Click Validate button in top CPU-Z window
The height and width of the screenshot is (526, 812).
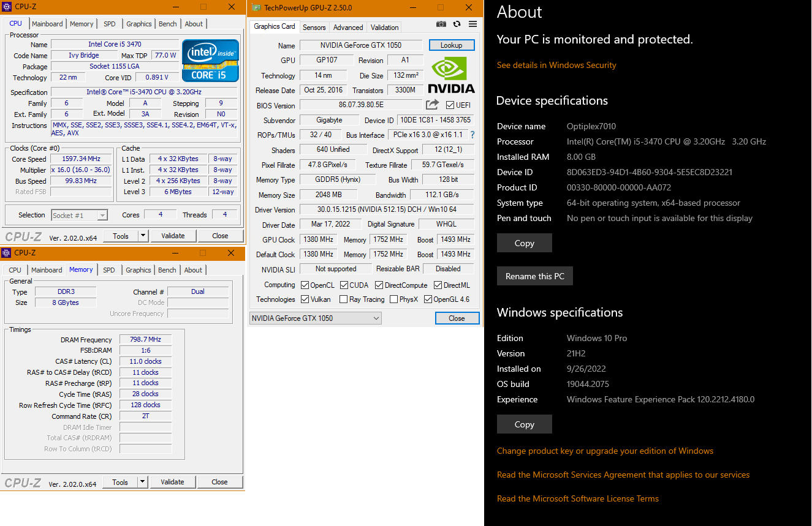173,236
